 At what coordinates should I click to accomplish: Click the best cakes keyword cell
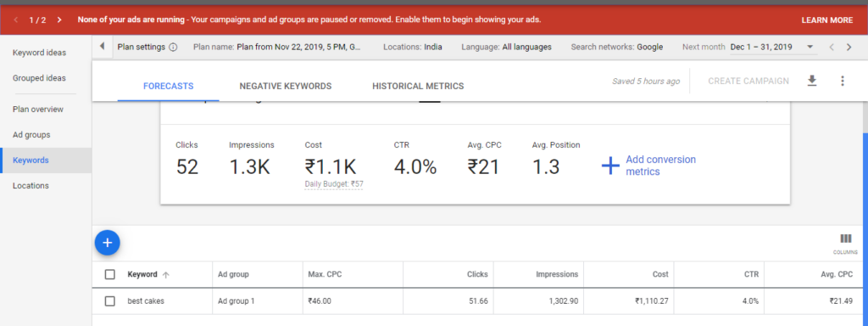coord(146,301)
